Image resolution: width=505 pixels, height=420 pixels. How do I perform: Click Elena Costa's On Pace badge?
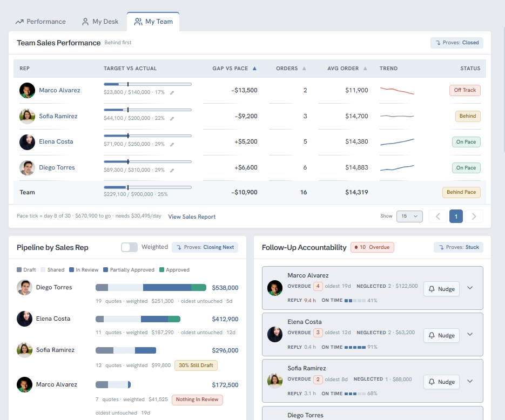click(466, 142)
